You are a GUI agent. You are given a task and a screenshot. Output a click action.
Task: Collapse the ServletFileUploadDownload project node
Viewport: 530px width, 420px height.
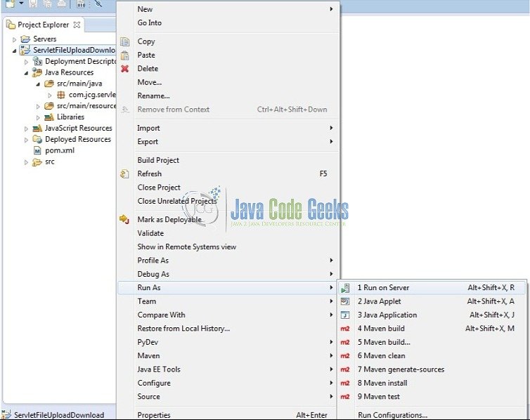[14, 51]
